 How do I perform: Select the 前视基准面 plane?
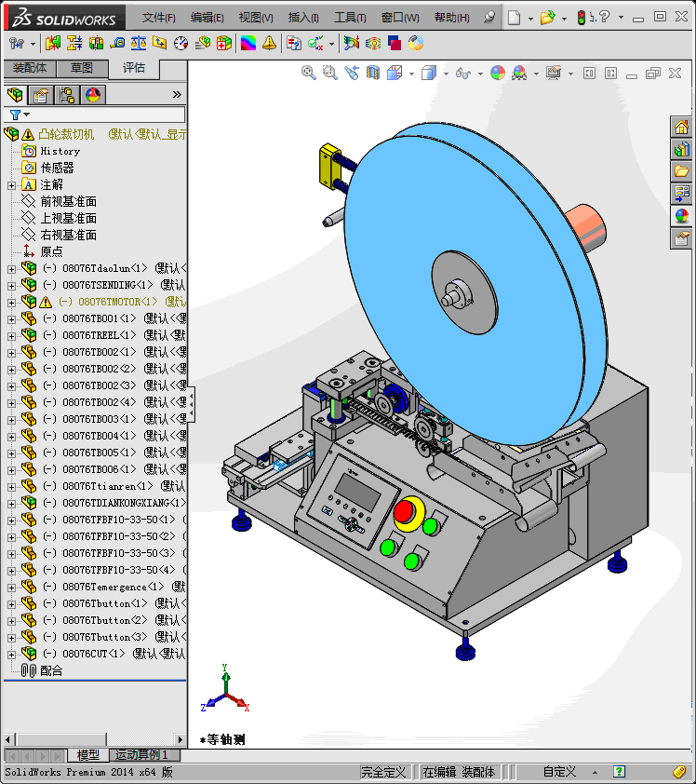click(x=68, y=202)
